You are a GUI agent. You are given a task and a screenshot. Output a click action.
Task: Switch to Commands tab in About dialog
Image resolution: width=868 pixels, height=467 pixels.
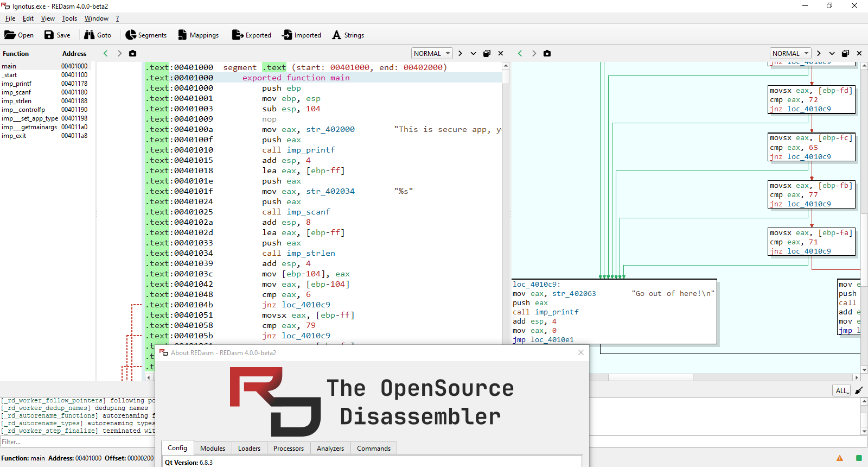tap(374, 449)
